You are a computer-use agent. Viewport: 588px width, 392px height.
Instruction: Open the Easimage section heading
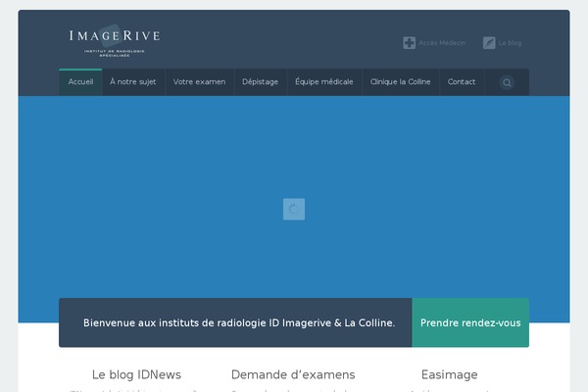pyautogui.click(x=450, y=374)
